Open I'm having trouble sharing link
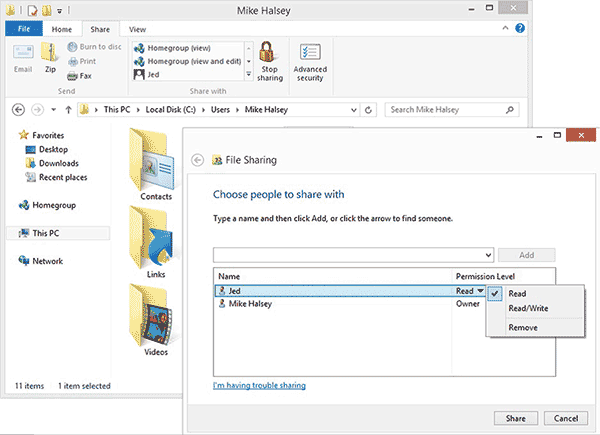 (x=259, y=385)
